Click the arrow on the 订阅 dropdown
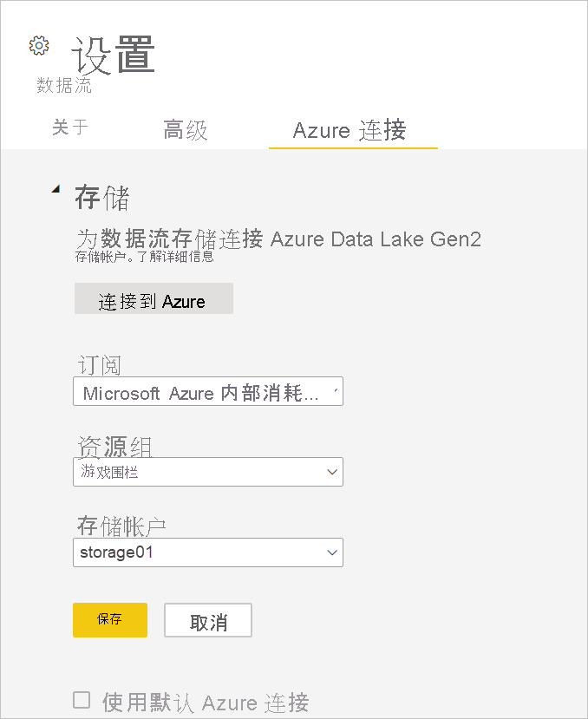Screen dimensions: 588x719 pos(336,393)
